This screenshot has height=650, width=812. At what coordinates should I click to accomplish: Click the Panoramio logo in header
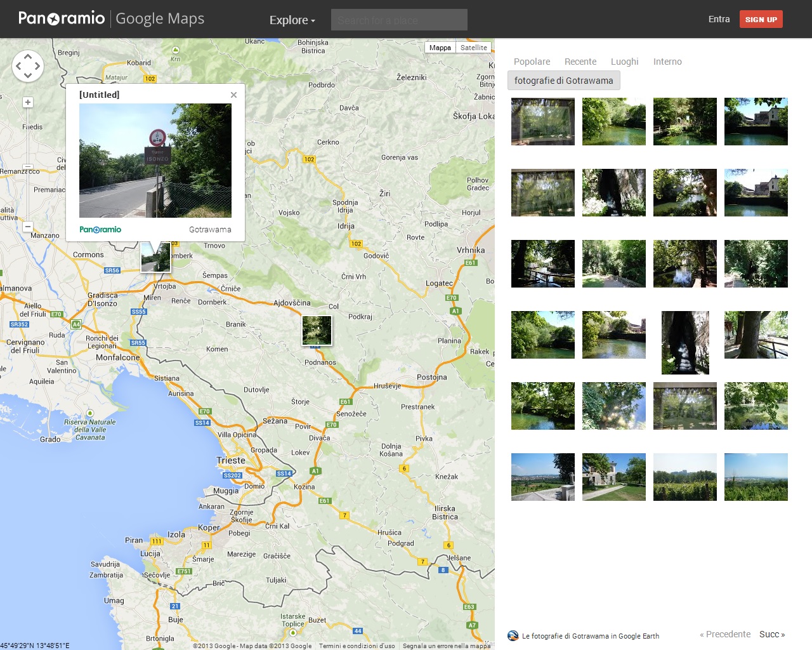[x=62, y=18]
